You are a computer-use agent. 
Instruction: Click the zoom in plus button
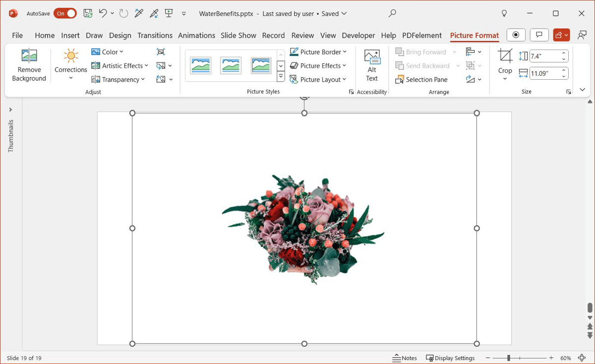tap(551, 358)
